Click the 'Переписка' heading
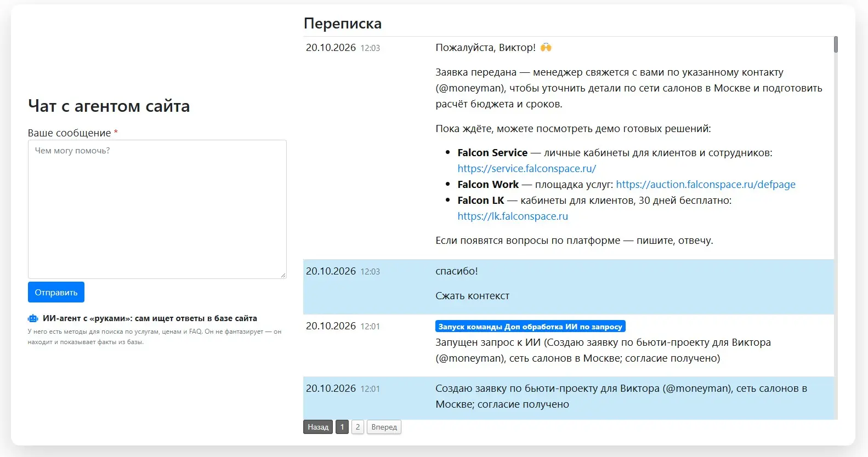Viewport: 868px width, 457px height. [343, 24]
